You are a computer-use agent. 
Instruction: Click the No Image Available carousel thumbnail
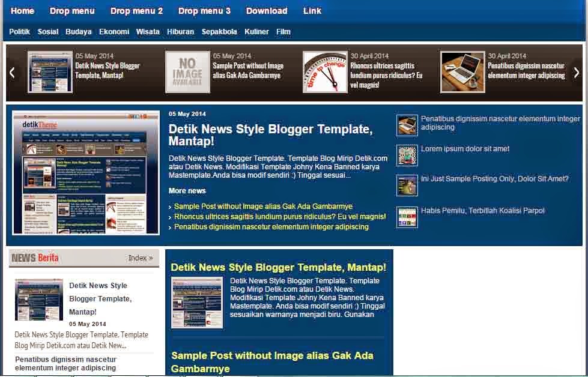[187, 72]
